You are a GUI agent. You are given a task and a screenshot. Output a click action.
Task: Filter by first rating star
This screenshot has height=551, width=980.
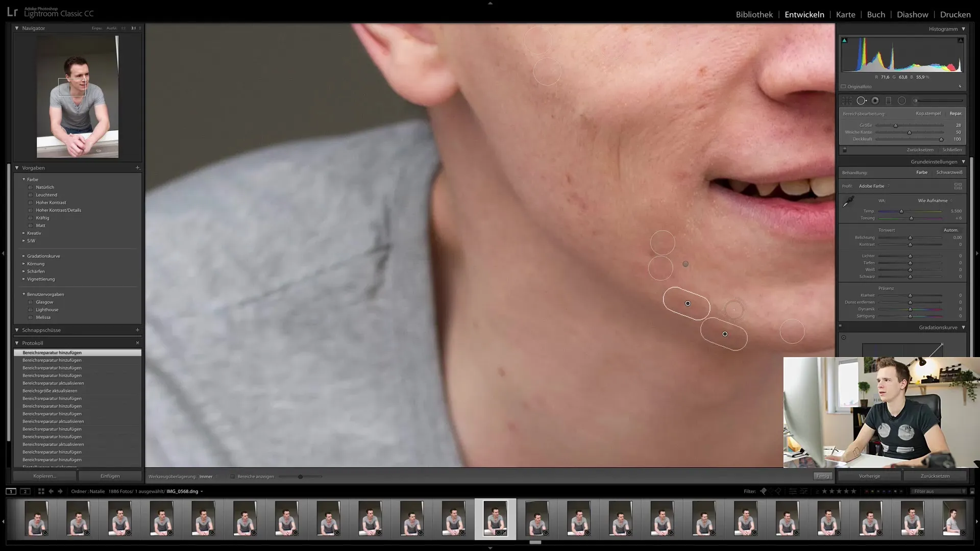pos(824,491)
